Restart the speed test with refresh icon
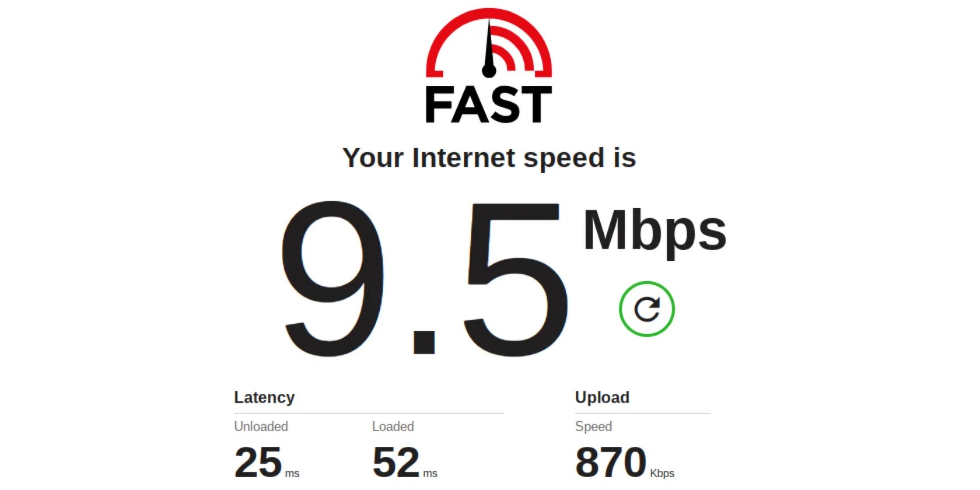This screenshot has height=490, width=980. [x=646, y=309]
